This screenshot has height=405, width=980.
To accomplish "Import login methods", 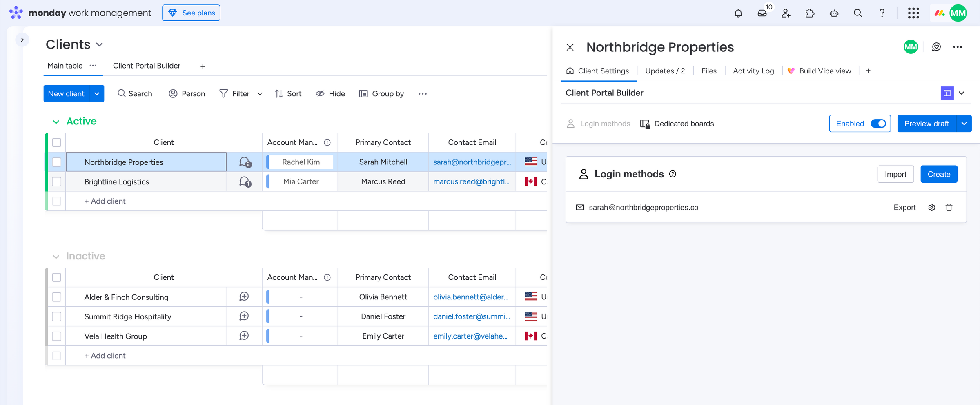I will (x=895, y=174).
